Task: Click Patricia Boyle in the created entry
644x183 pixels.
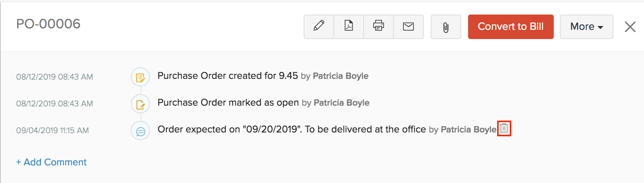Action: (340, 76)
